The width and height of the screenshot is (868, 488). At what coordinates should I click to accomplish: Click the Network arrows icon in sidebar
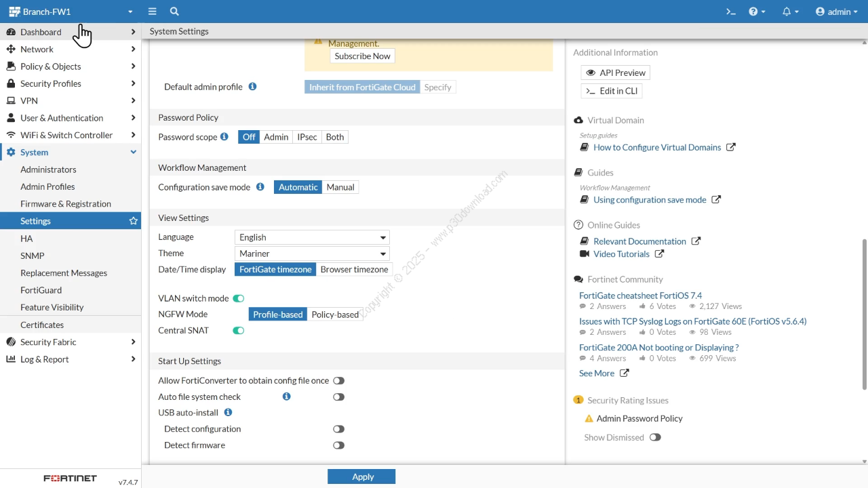(11, 49)
